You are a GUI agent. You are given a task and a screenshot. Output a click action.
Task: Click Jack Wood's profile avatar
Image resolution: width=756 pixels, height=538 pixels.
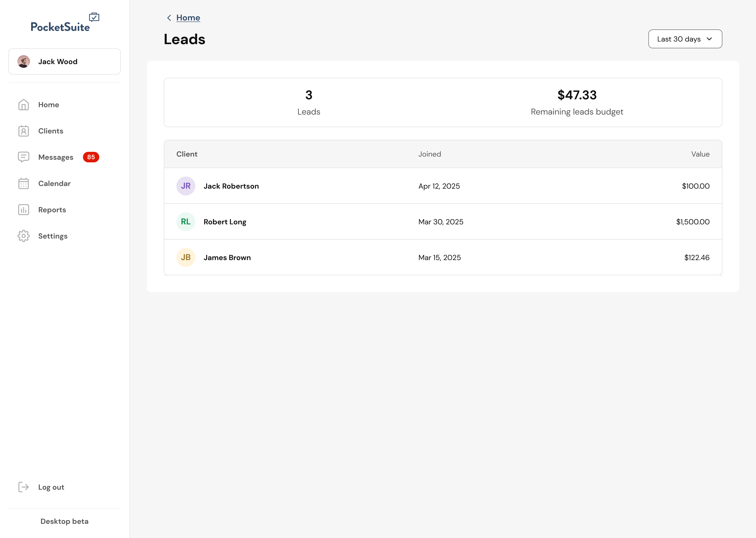click(x=24, y=62)
